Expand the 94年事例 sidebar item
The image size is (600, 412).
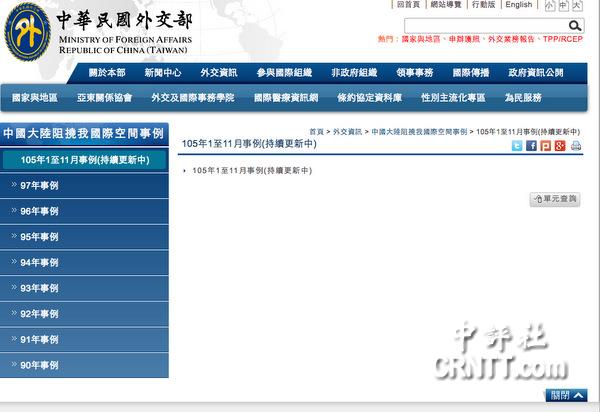click(40, 262)
